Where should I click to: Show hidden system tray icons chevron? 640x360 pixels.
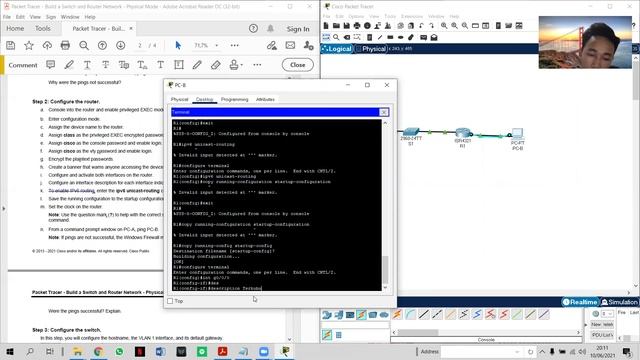coord(542,351)
